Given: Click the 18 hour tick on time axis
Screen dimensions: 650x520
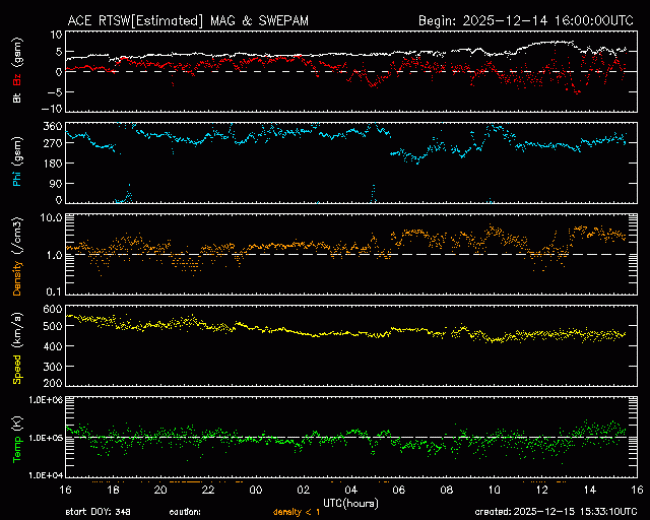Looking at the screenshot, I should [113, 490].
